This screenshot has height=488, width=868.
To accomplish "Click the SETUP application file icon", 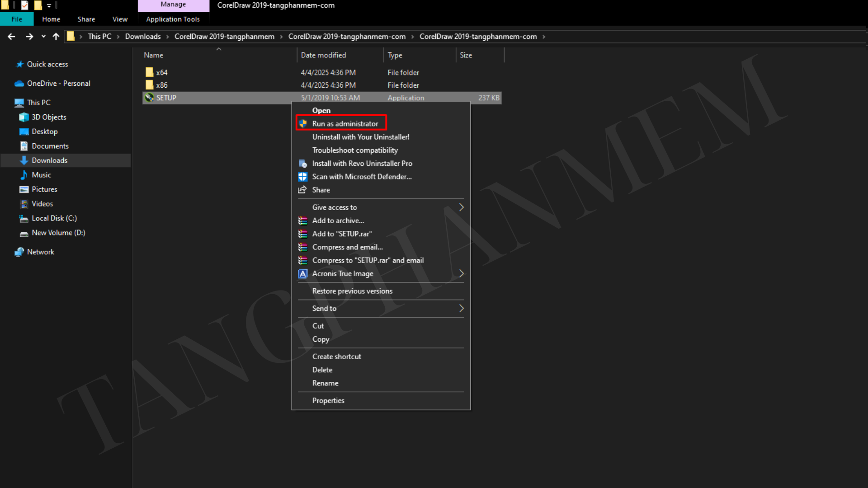I will pyautogui.click(x=149, y=98).
